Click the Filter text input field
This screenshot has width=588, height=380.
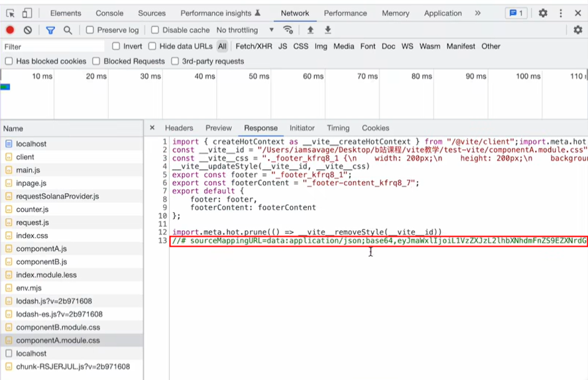click(53, 46)
